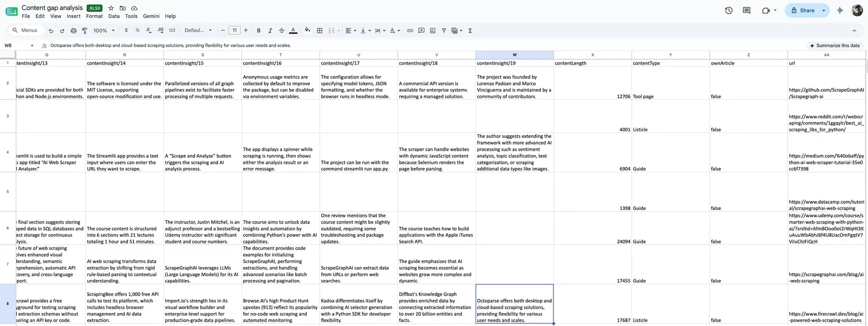
Task: Open the 100% zoom dropdown
Action: pos(104,30)
